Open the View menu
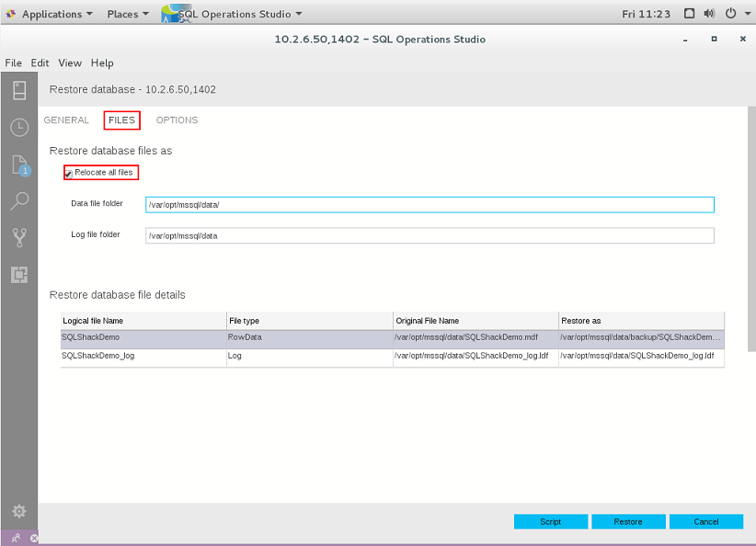 click(70, 63)
